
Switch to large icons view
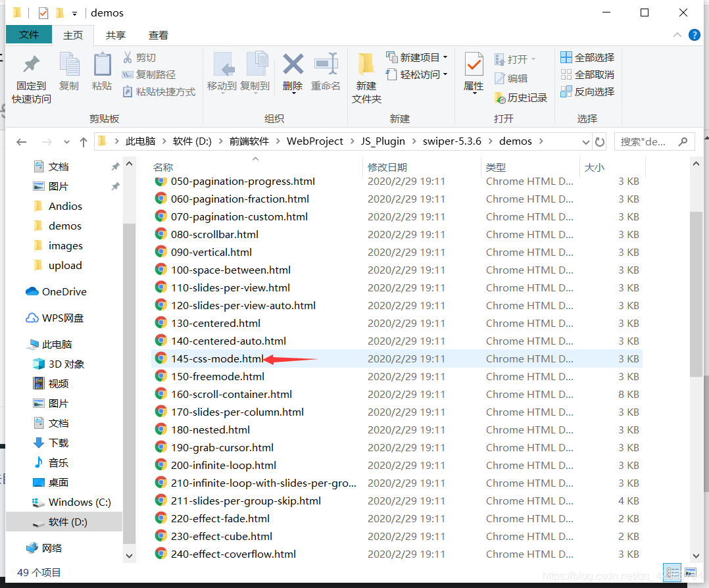coord(691,573)
